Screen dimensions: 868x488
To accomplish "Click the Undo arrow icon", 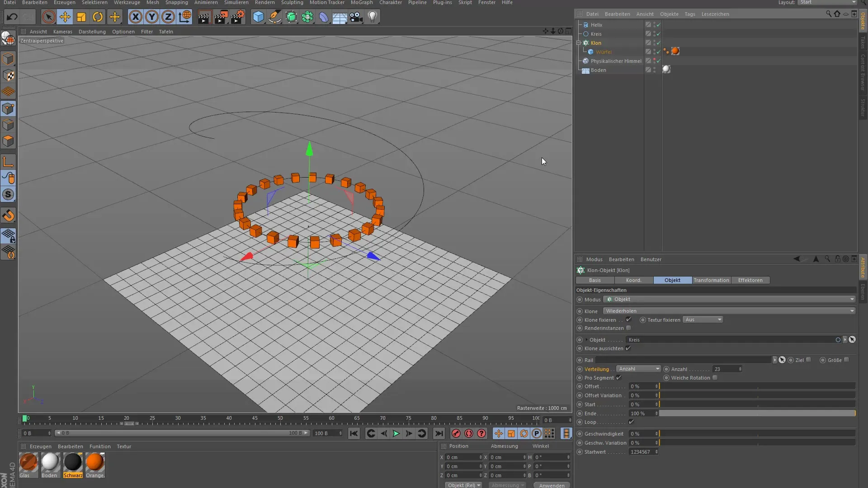I will (12, 17).
